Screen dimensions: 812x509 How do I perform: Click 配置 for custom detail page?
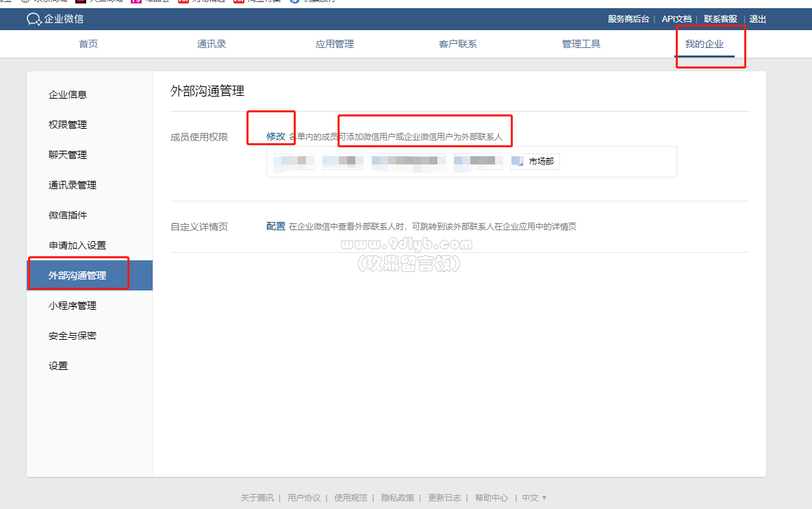(275, 226)
